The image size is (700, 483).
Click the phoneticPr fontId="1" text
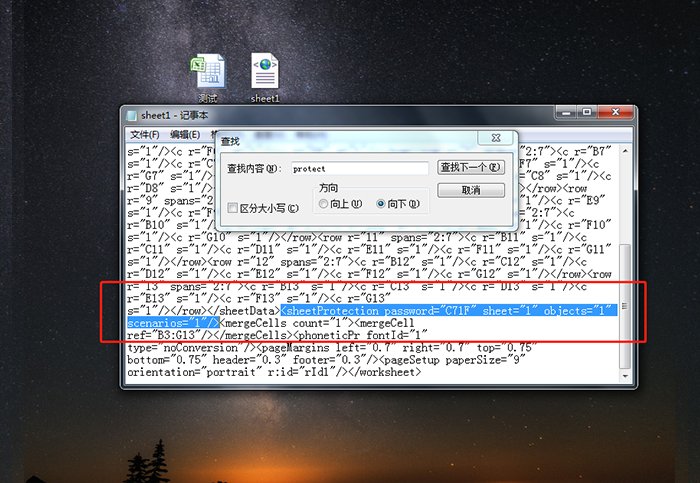pyautogui.click(x=362, y=335)
